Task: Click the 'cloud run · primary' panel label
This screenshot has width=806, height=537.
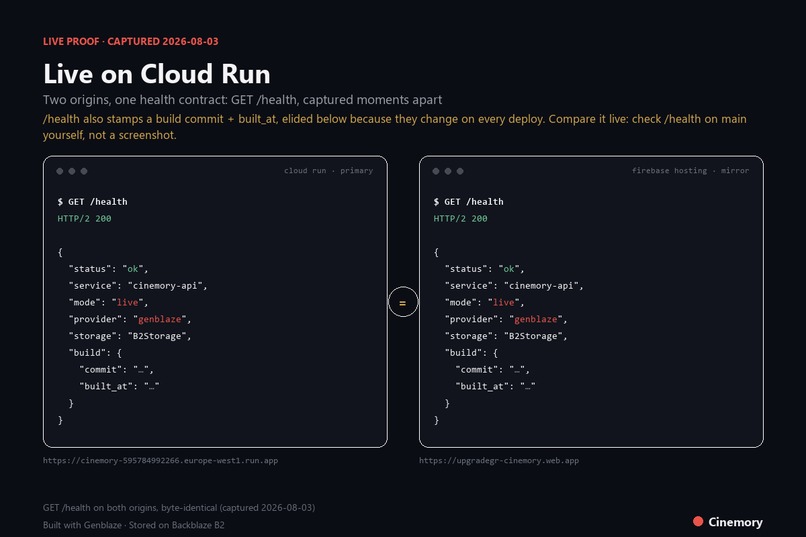Action: [328, 171]
